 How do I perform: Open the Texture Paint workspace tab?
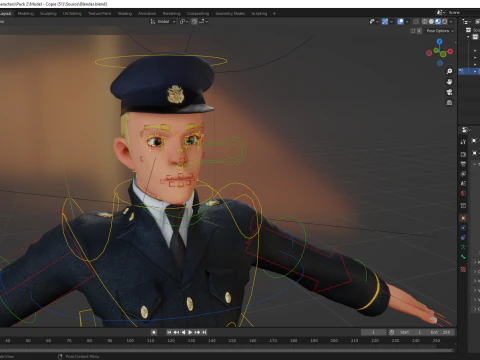point(99,14)
